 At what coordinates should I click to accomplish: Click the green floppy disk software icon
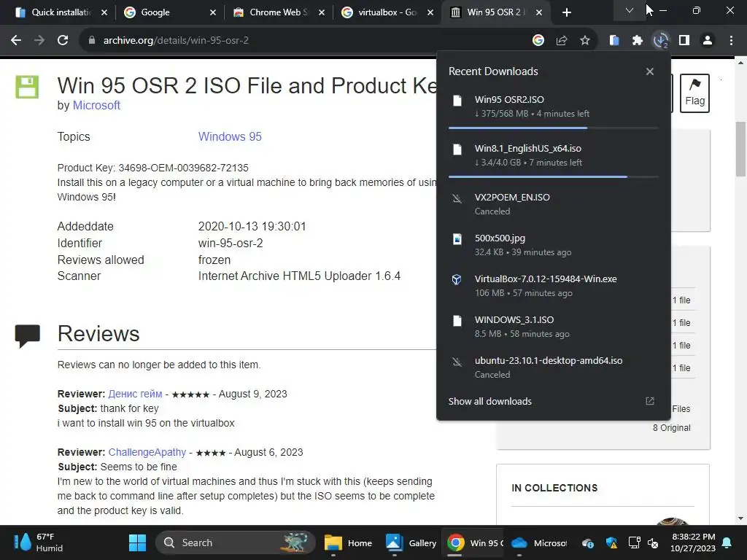[27, 87]
